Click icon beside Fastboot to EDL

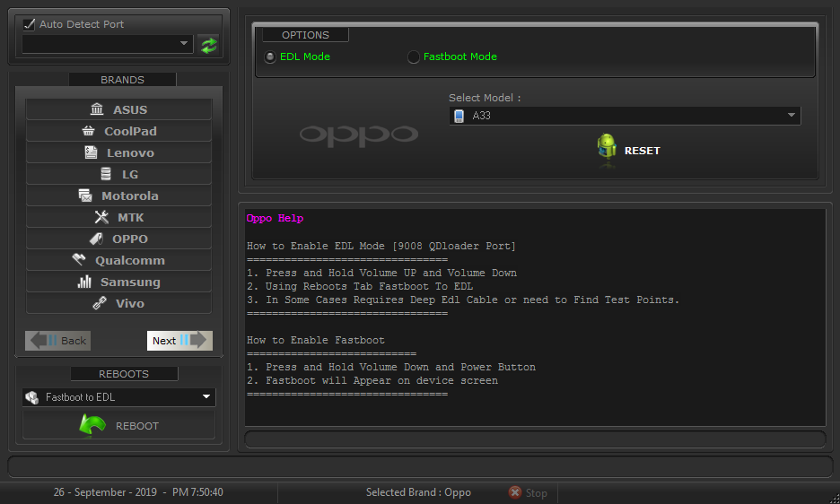click(32, 397)
